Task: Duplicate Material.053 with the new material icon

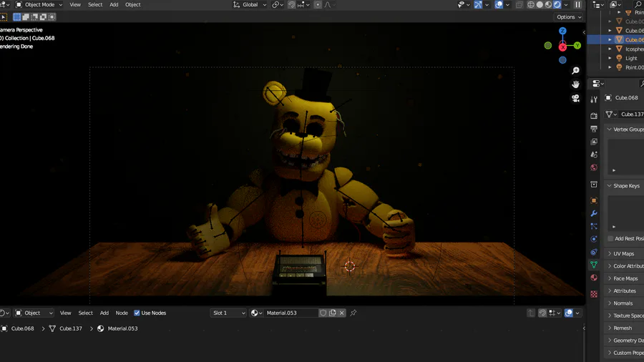Action: [x=332, y=313]
